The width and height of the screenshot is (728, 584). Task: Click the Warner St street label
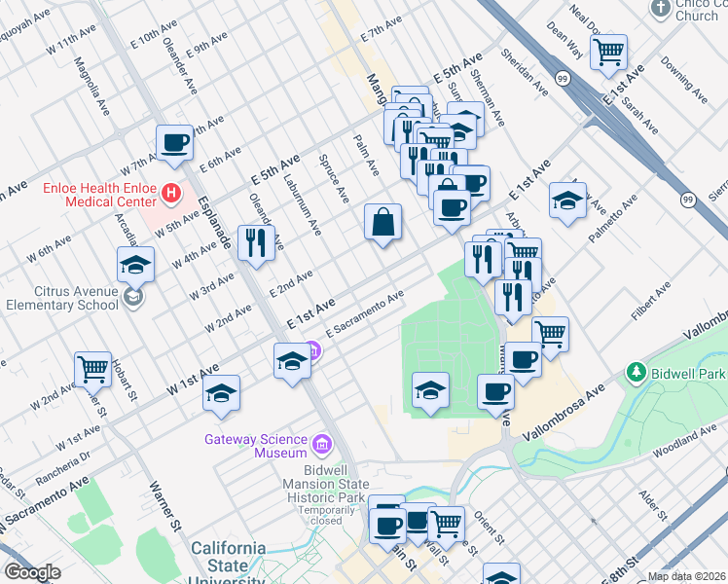pos(164,506)
